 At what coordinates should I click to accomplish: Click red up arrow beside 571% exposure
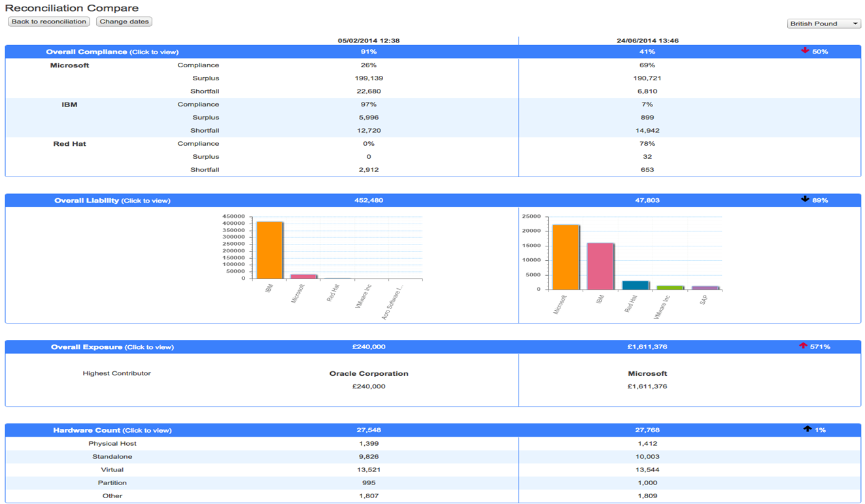803,346
